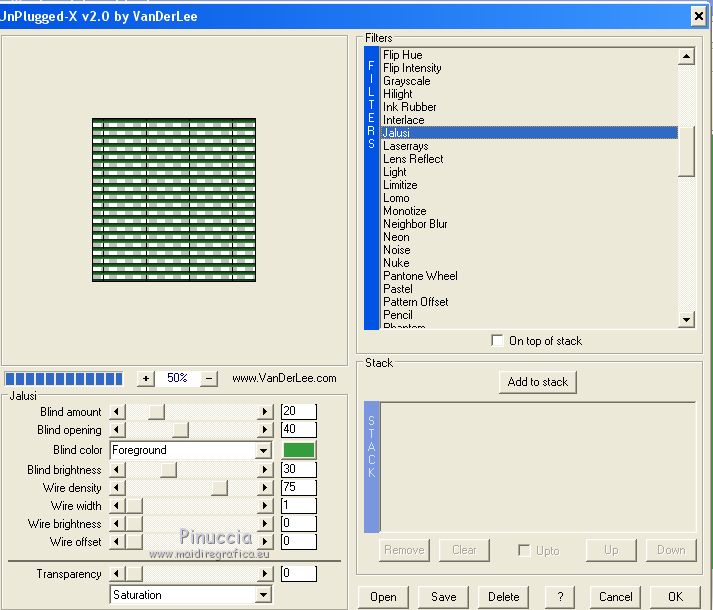Click the OK button
The image size is (713, 610).
point(675,597)
